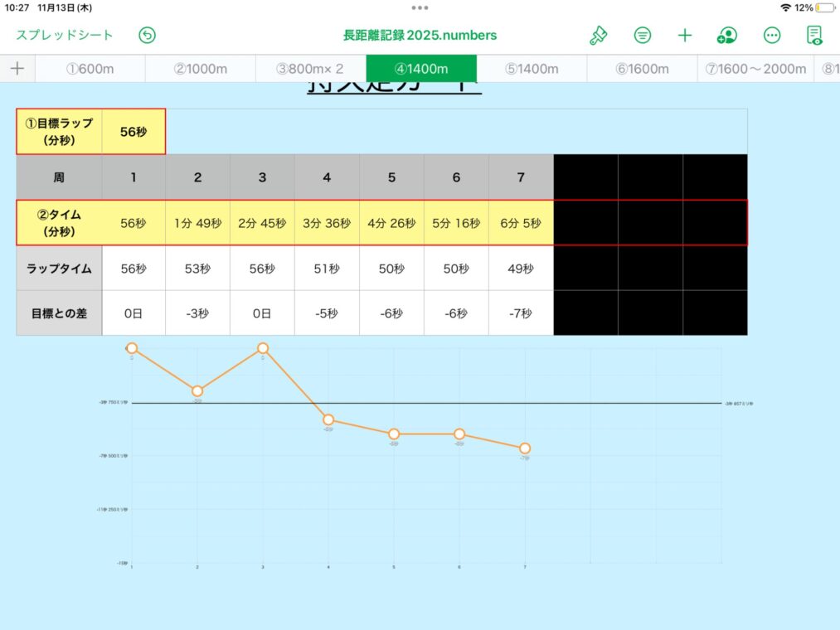This screenshot has height=630, width=840.
Task: Tap the chart point for lap 4
Action: (x=328, y=420)
